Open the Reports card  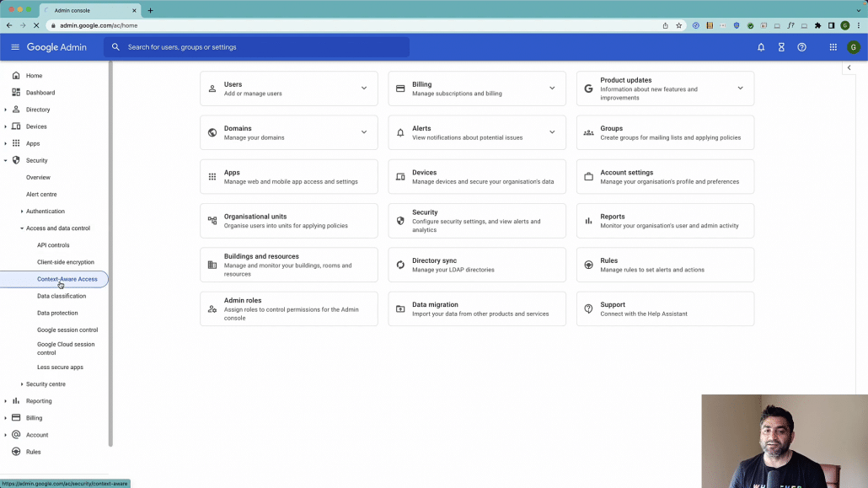coord(665,221)
